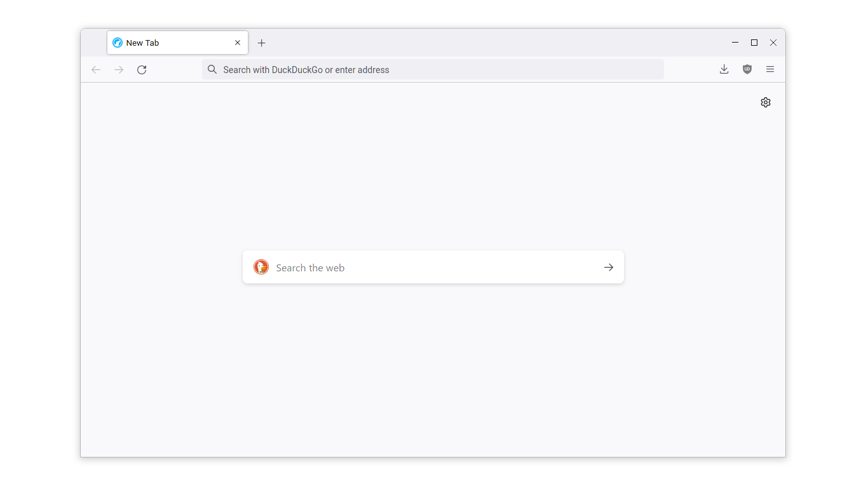Select the 'New Tab' tab
The image size is (868, 488).
(172, 43)
